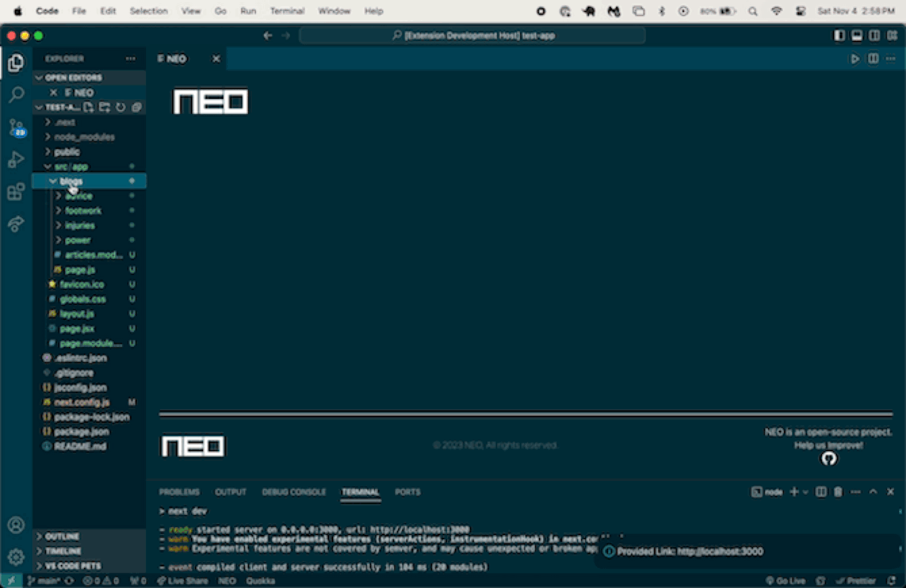Open the Run and Debug view
The image size is (906, 588).
(16, 159)
